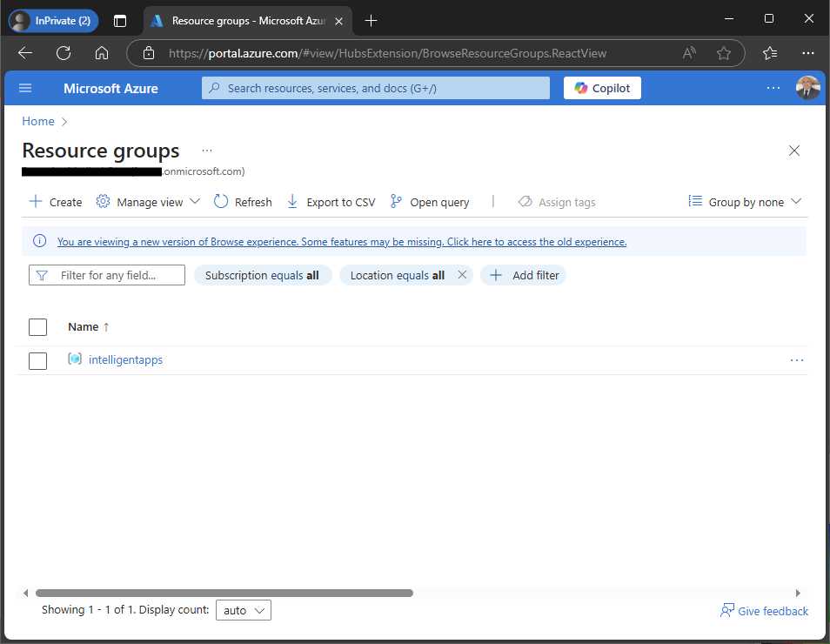Go to the Home breadcrumb
This screenshot has height=644, width=830.
pos(38,121)
